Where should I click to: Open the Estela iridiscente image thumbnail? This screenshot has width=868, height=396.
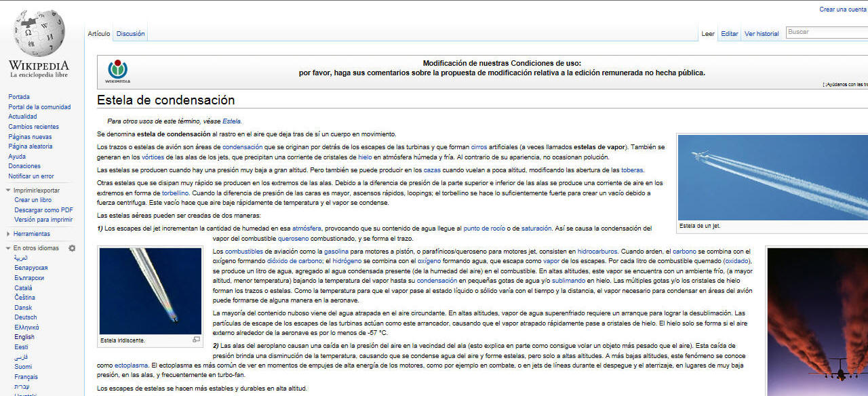pos(151,291)
